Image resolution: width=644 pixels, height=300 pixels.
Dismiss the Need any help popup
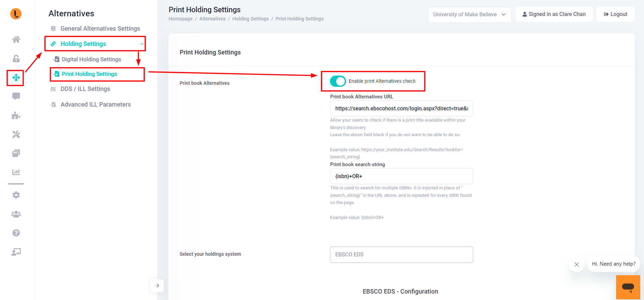[x=576, y=265]
